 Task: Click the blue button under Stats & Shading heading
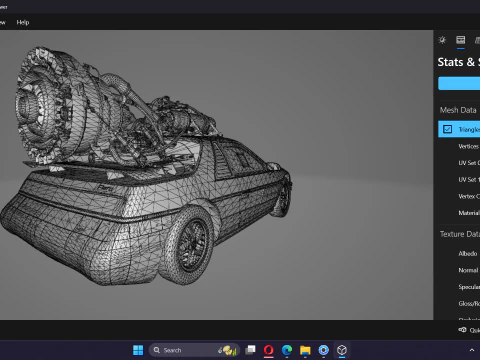[459, 83]
